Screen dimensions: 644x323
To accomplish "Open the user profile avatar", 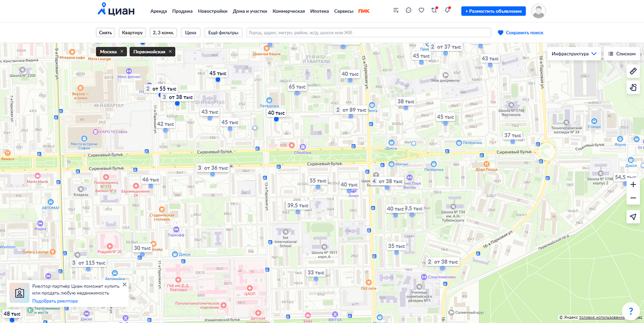I will (539, 11).
